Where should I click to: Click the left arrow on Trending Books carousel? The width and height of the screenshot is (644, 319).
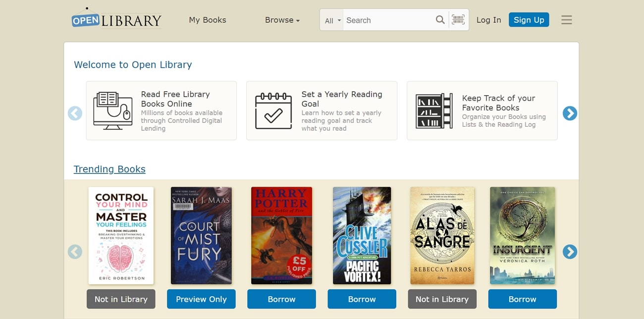coord(75,252)
